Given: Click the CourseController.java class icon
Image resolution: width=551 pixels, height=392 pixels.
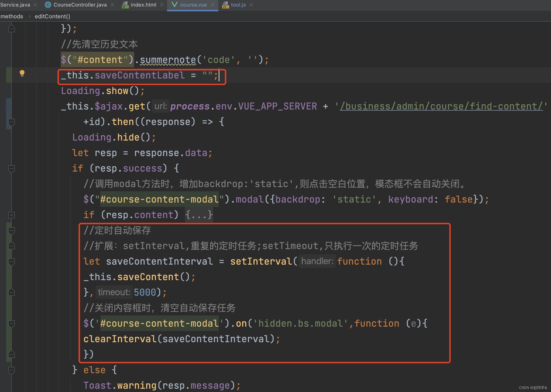Looking at the screenshot, I should pos(48,5).
